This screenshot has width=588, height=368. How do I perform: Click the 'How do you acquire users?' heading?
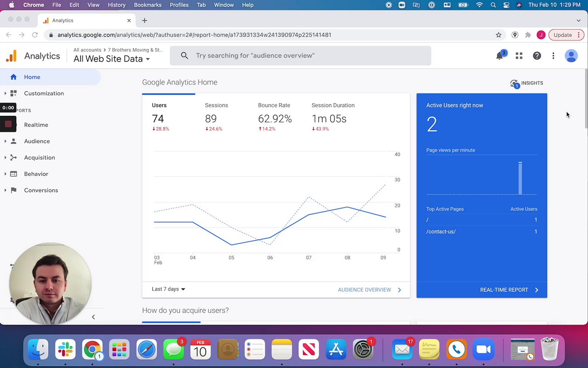point(185,310)
